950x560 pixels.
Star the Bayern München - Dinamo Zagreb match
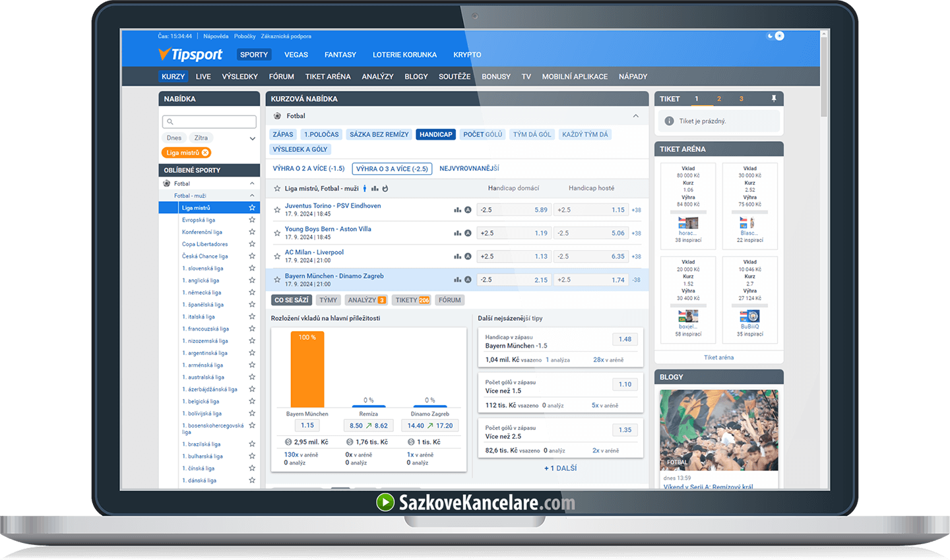277,280
